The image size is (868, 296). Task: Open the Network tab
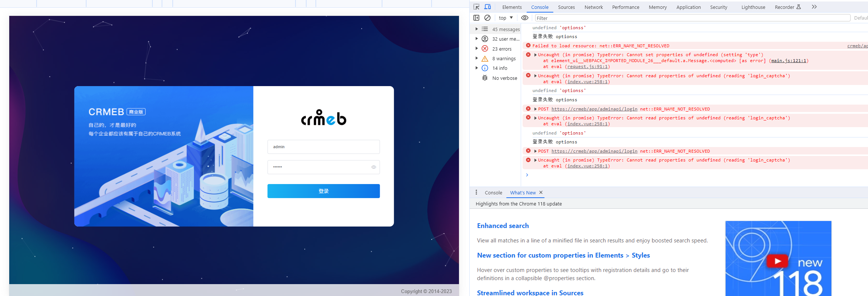pyautogui.click(x=594, y=7)
